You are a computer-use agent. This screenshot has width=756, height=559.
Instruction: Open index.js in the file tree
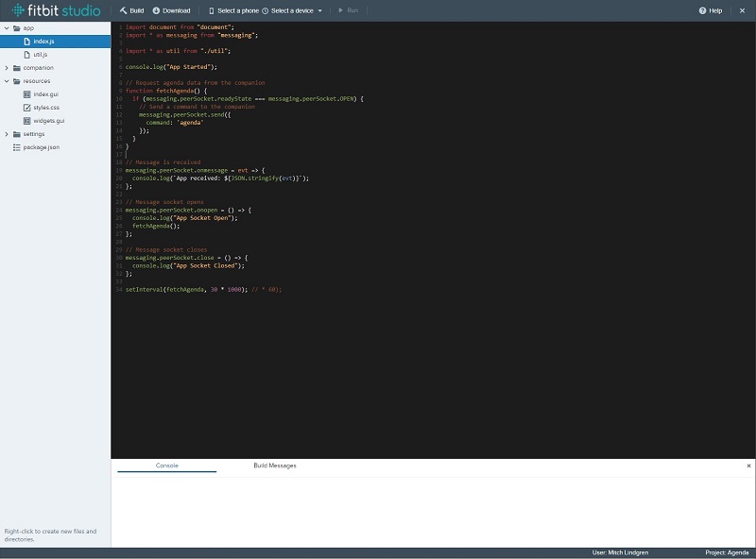(43, 42)
